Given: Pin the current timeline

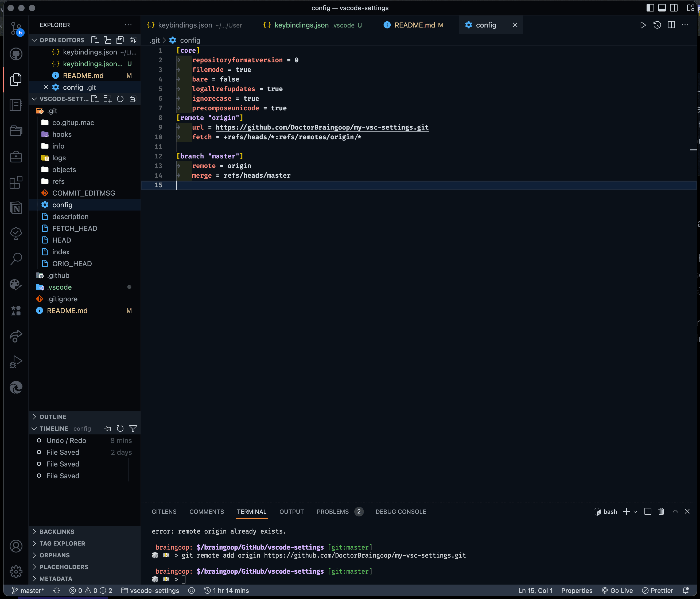Looking at the screenshot, I should [x=107, y=428].
